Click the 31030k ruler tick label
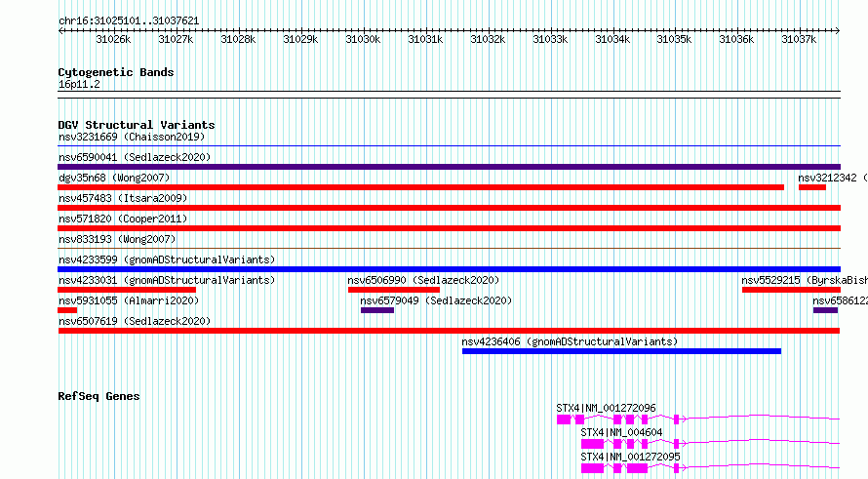Viewport: 868px width, 479px height. coord(363,39)
